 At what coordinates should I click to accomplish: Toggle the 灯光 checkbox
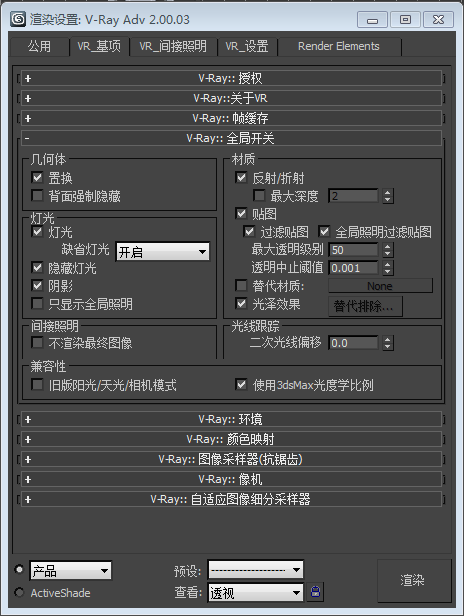37,231
